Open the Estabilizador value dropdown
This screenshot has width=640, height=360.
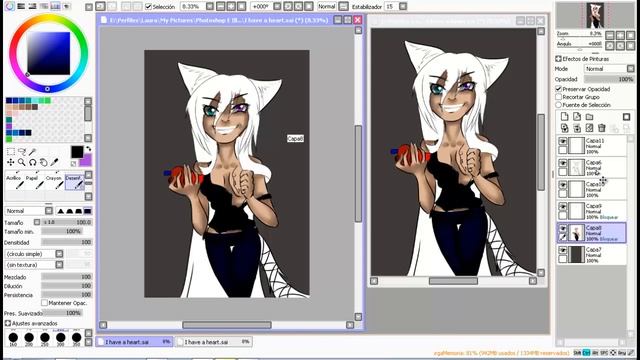tap(403, 7)
